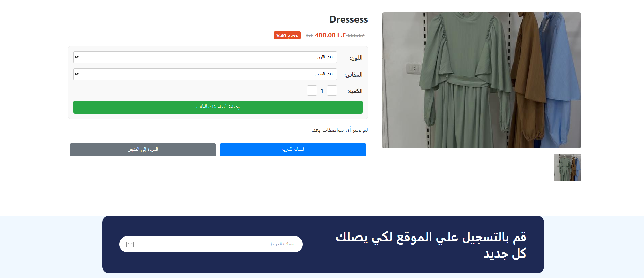Click the الكمية label
644x278 pixels.
coord(355,91)
